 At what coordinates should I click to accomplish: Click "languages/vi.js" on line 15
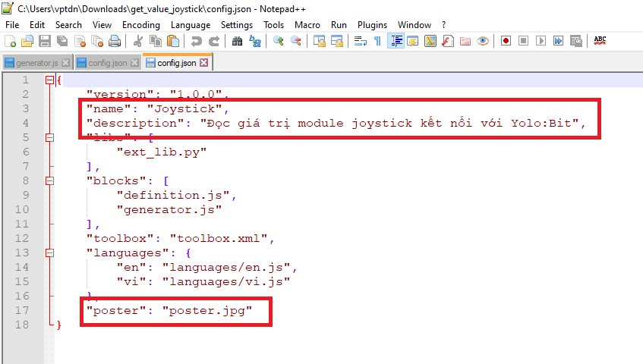226,281
